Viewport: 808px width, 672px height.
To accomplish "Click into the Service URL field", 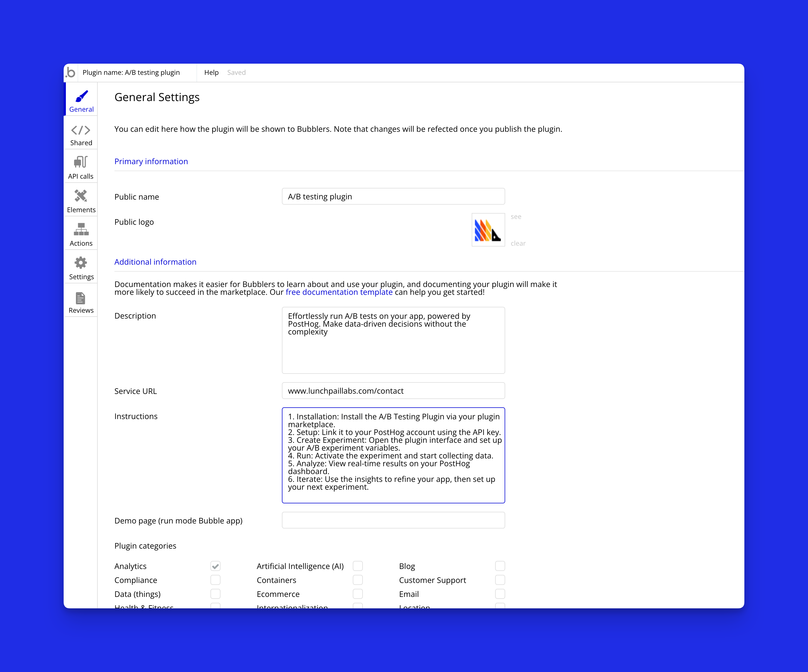I will click(393, 391).
